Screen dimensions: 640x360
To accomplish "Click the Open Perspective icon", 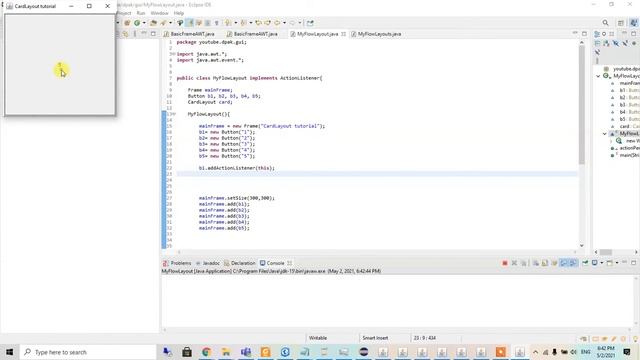I will [x=621, y=23].
